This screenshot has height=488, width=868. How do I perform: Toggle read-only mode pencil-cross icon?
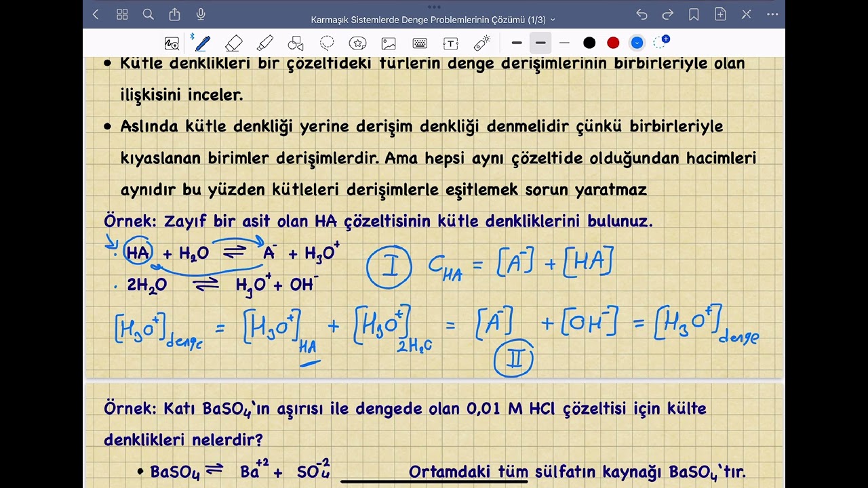[x=746, y=14]
